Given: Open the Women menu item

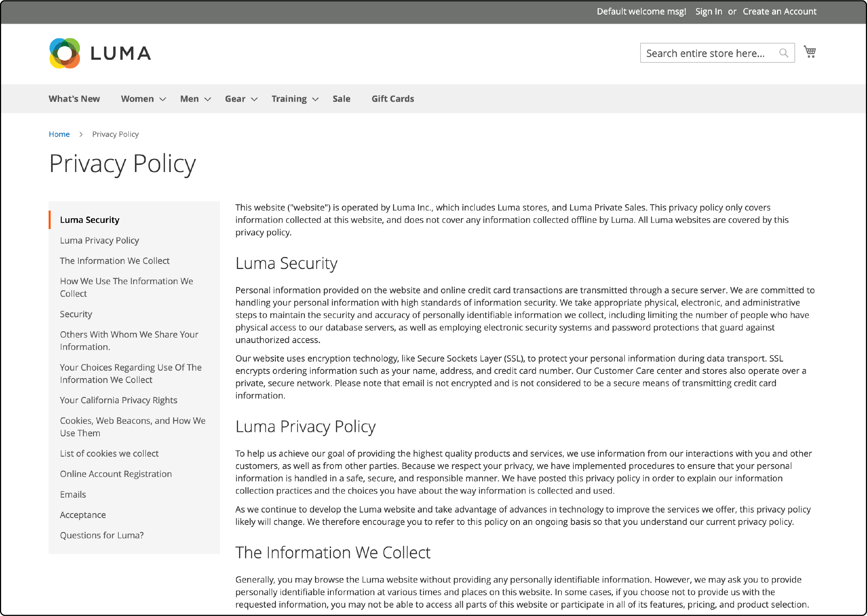Looking at the screenshot, I should [137, 99].
